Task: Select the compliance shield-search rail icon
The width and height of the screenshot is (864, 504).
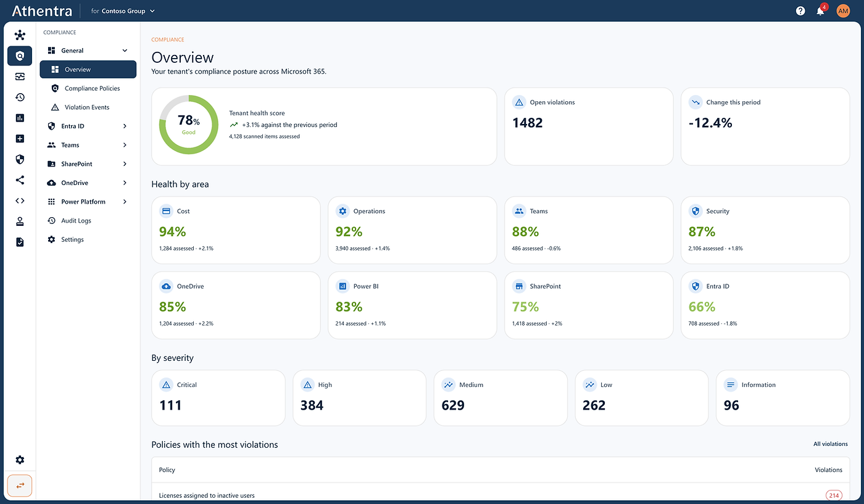Action: pos(20,56)
